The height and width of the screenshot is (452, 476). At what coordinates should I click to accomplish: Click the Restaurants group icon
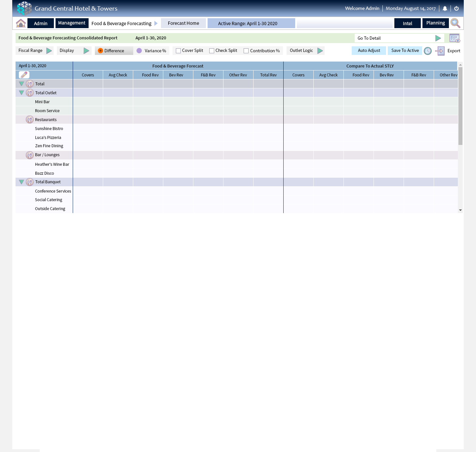tap(30, 119)
